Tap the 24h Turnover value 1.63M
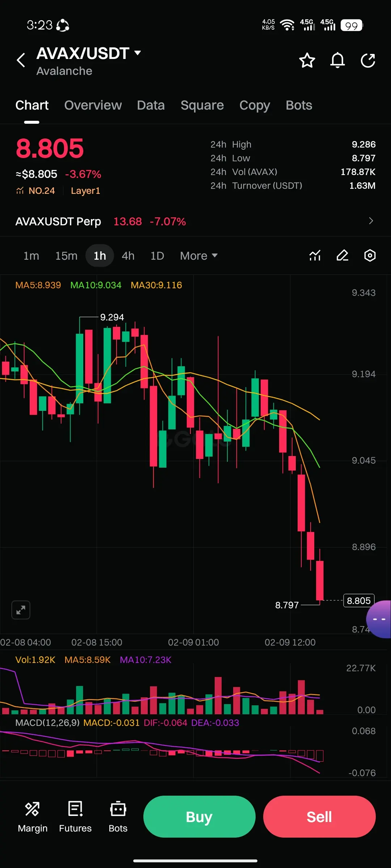Image resolution: width=391 pixels, height=868 pixels. [362, 186]
